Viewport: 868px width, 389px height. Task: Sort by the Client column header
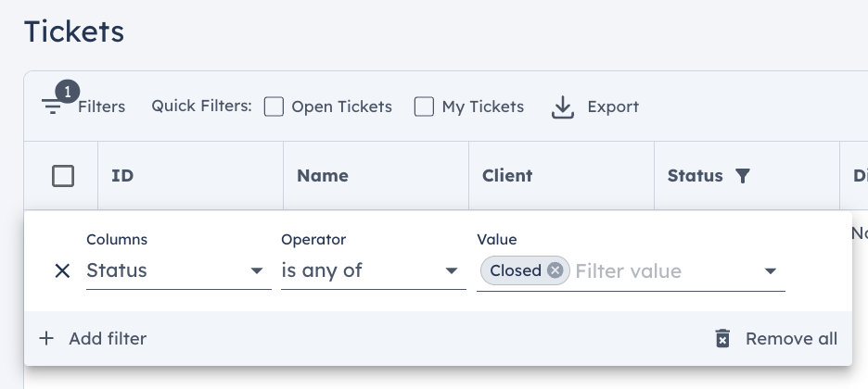coord(507,176)
